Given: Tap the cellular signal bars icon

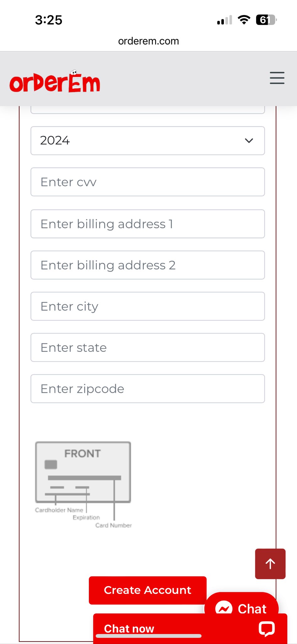Looking at the screenshot, I should [224, 20].
